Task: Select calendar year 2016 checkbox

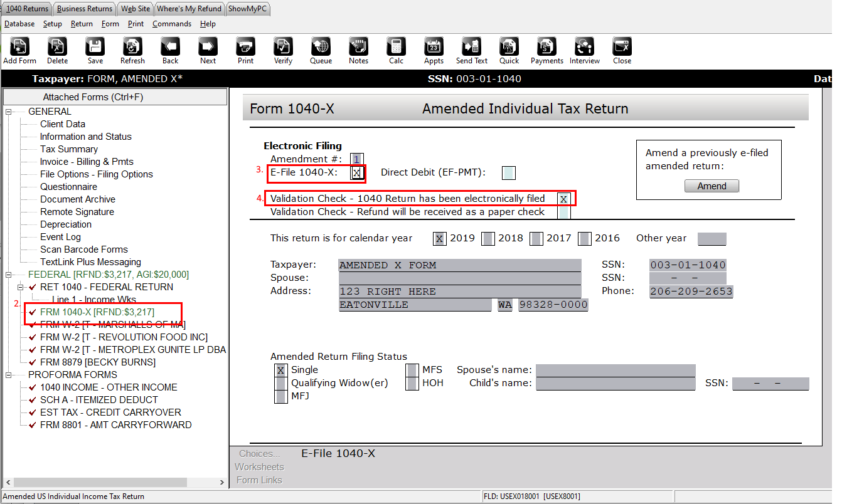Action: (584, 238)
